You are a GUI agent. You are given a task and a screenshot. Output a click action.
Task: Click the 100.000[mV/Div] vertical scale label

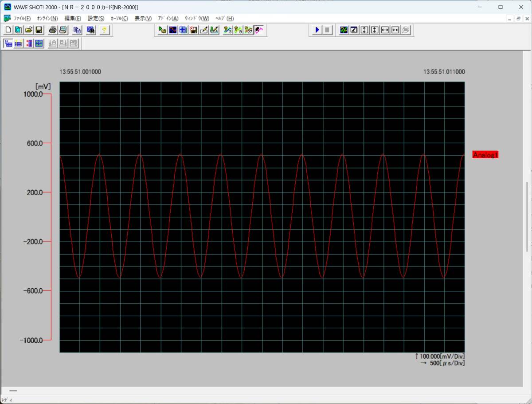coord(440,356)
